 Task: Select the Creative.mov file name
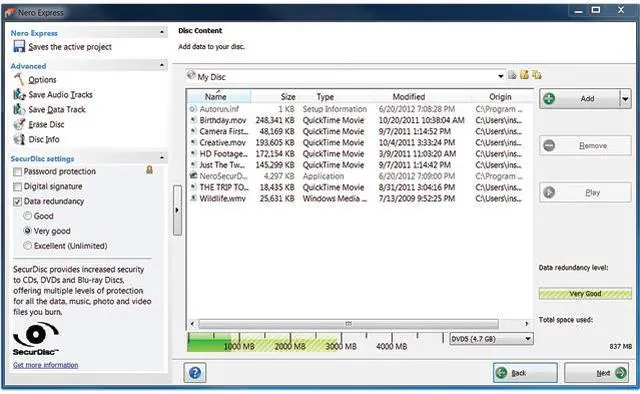click(x=222, y=142)
